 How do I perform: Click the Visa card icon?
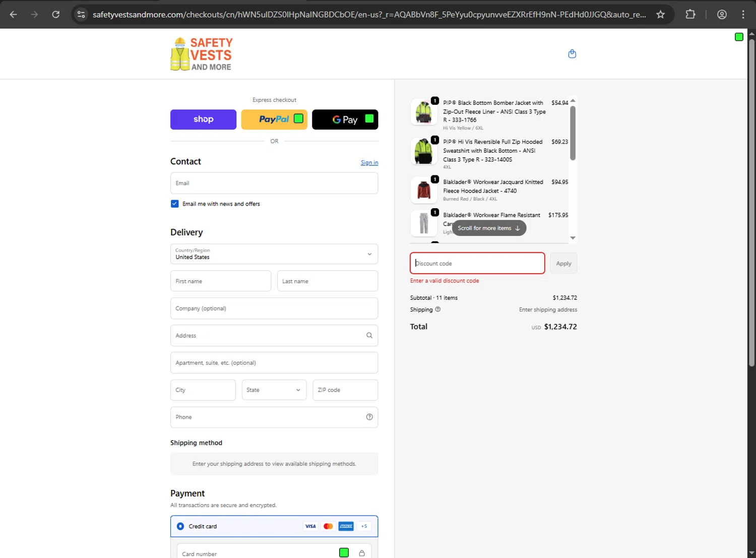pyautogui.click(x=310, y=526)
